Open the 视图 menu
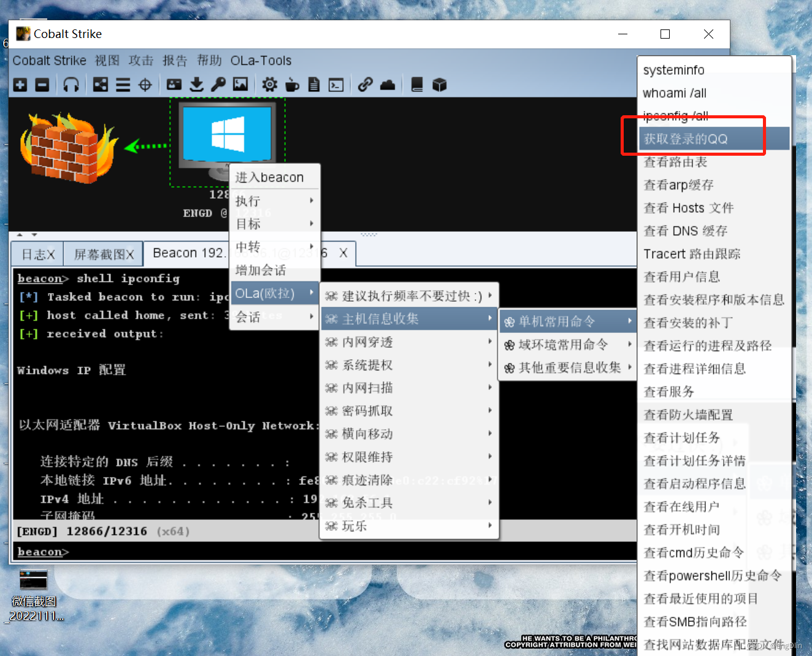 pyautogui.click(x=107, y=61)
